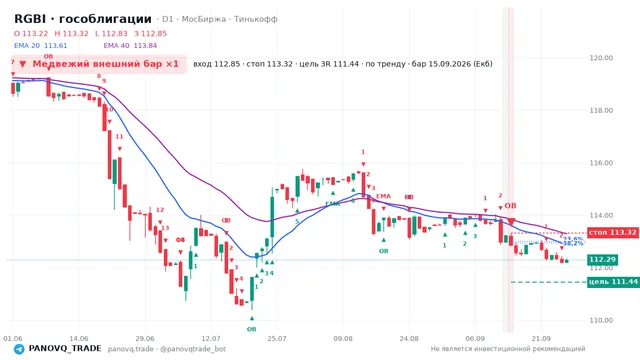Click the 24.08 date axis label

tap(409, 338)
